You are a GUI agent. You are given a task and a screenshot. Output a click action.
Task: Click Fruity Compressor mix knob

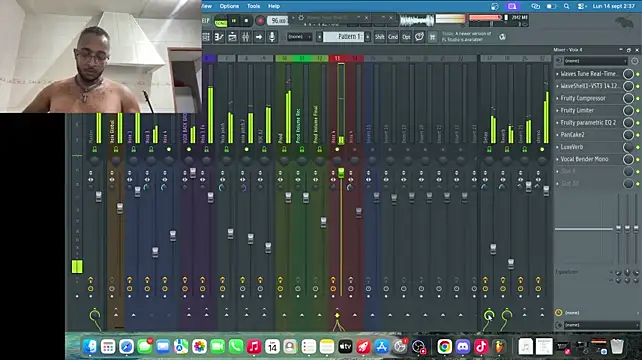click(628, 98)
